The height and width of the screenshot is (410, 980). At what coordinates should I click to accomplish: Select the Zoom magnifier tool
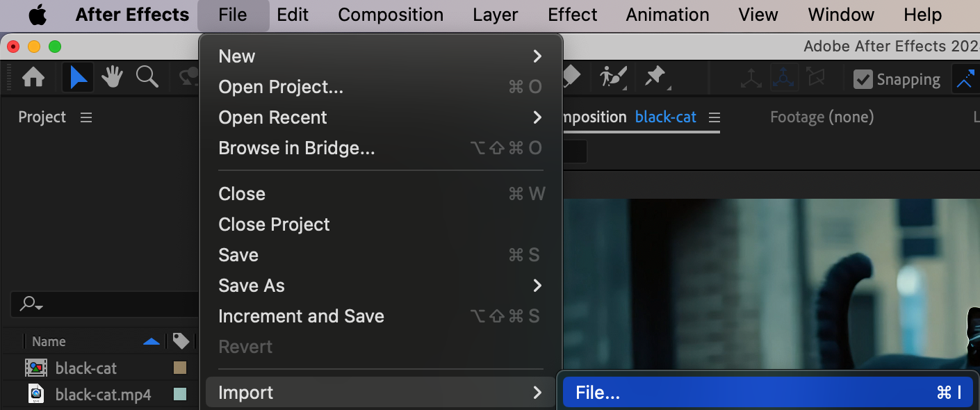click(x=147, y=77)
